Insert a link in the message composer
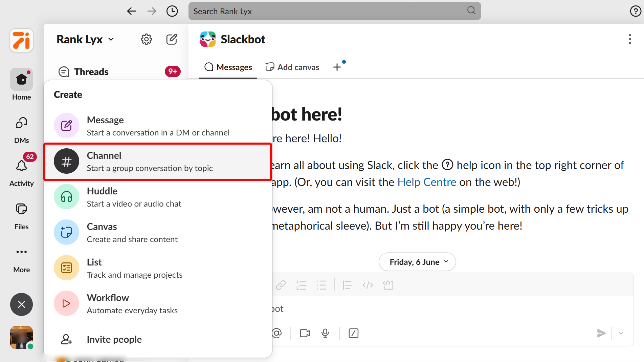The width and height of the screenshot is (644, 362). point(280,285)
